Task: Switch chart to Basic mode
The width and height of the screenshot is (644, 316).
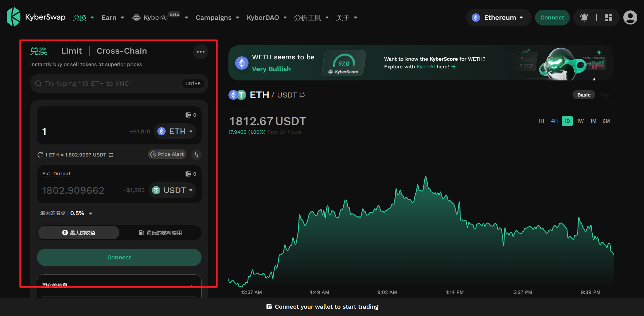Action: [x=584, y=95]
